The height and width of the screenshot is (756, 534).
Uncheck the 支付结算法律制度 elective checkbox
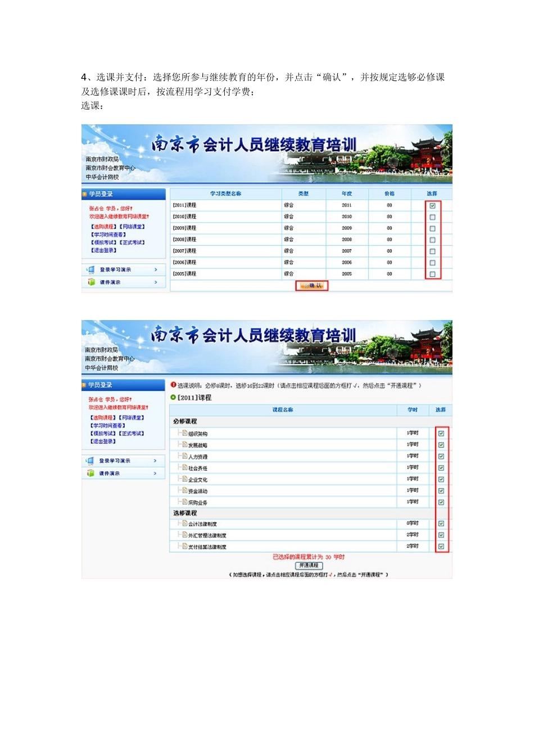pyautogui.click(x=441, y=546)
